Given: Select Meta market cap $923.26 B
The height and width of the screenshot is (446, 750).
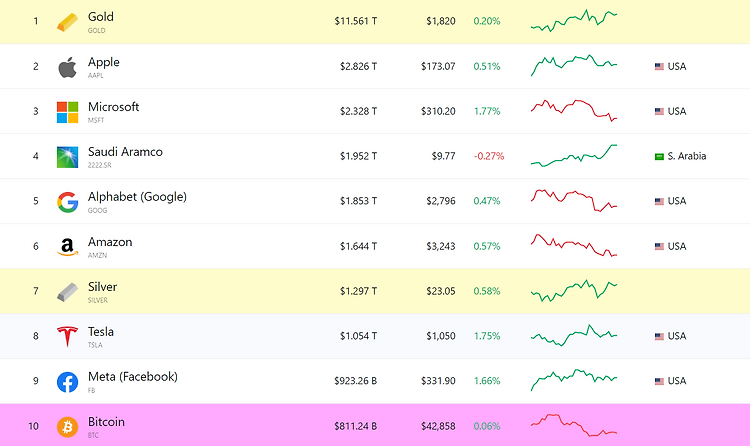Looking at the screenshot, I should pyautogui.click(x=355, y=381).
